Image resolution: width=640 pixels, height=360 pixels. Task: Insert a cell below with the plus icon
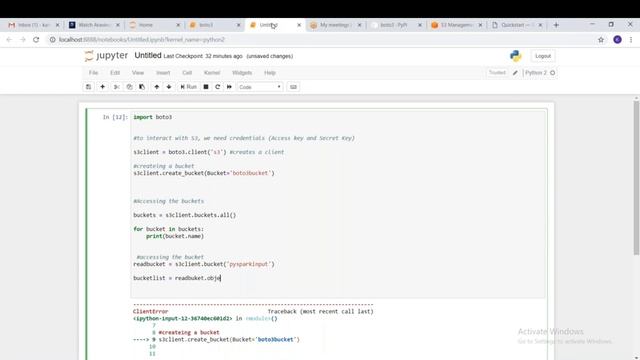102,87
